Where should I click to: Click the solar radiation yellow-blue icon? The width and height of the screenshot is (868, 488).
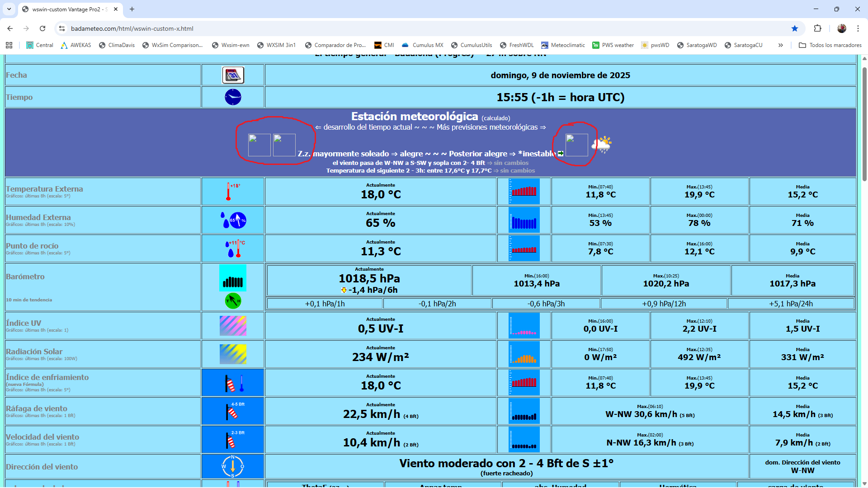(x=233, y=354)
